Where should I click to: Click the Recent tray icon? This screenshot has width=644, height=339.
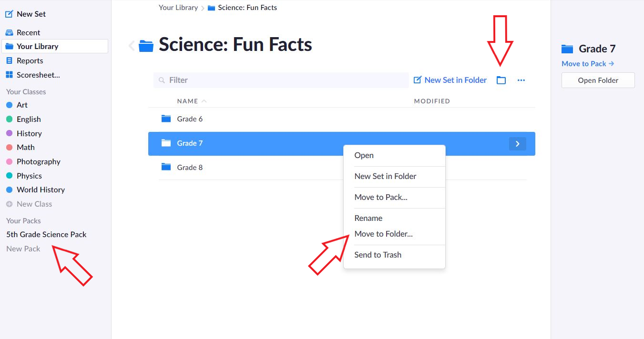tap(9, 32)
